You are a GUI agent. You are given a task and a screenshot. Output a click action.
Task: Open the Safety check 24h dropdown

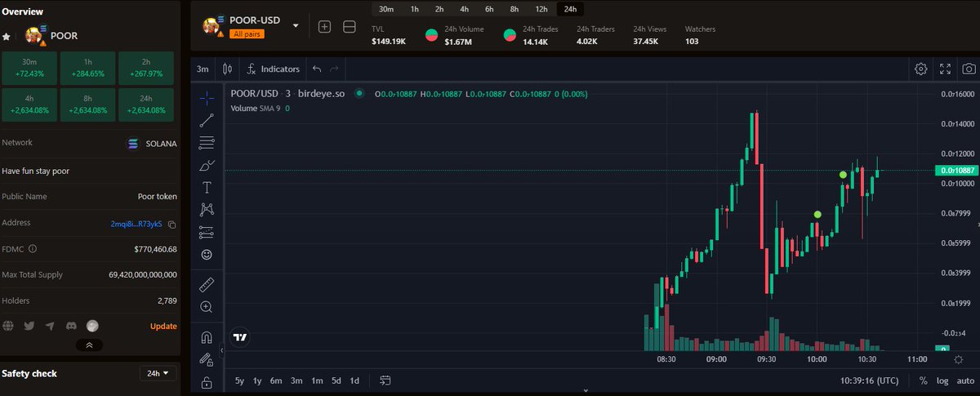pos(158,373)
